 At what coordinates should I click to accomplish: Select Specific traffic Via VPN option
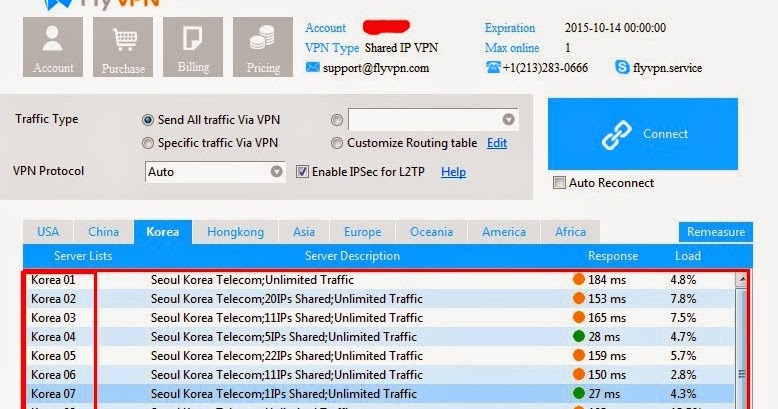point(147,143)
